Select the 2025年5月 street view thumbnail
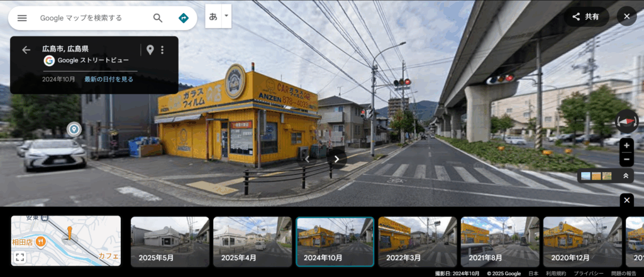Screen dimensions: 644x277 click(169, 242)
